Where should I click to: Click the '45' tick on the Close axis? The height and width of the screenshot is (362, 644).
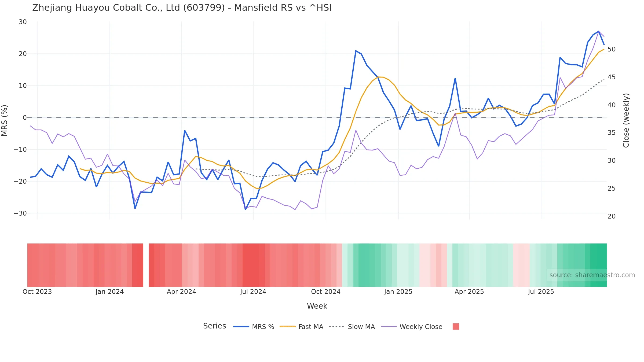(612, 77)
